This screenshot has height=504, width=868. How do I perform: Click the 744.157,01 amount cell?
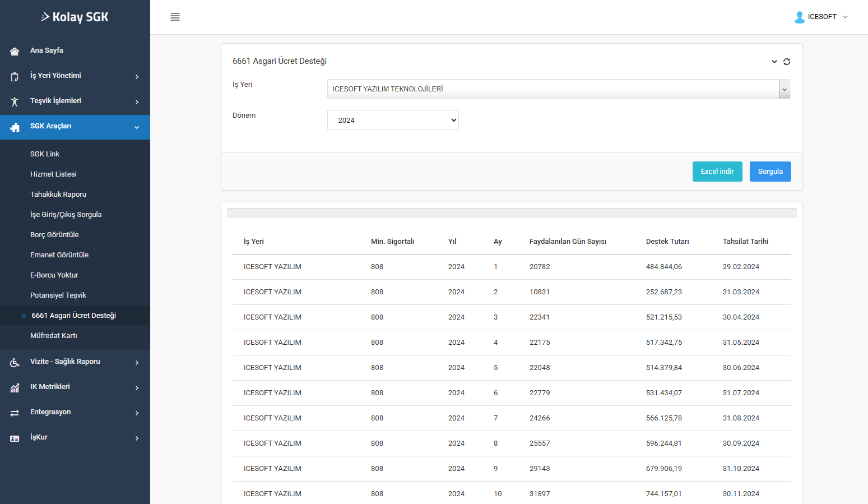[664, 494]
